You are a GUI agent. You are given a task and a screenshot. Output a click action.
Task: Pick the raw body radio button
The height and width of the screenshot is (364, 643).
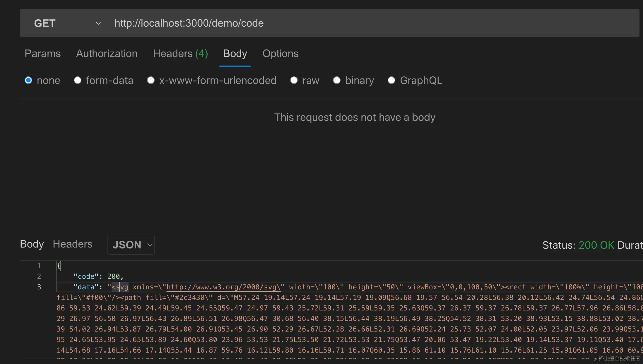point(294,80)
